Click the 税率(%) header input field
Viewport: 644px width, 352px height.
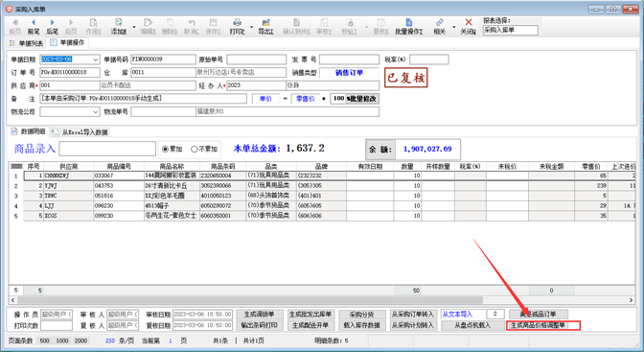[429, 59]
